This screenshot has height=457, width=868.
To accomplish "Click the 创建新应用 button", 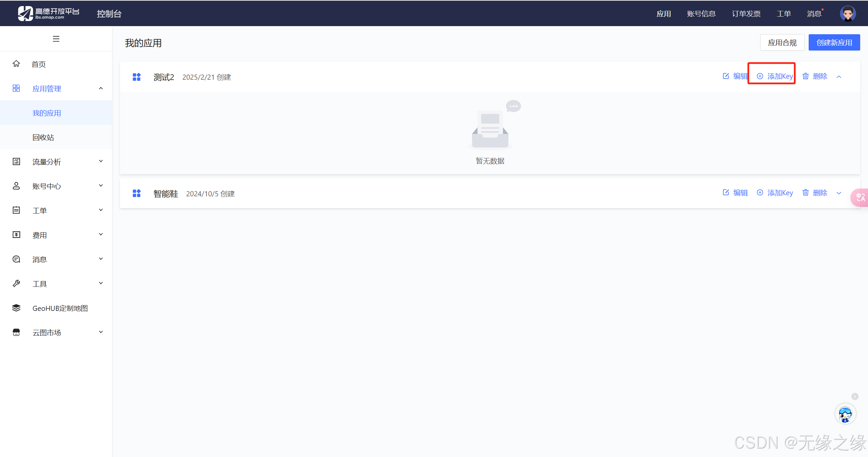I will pyautogui.click(x=834, y=43).
